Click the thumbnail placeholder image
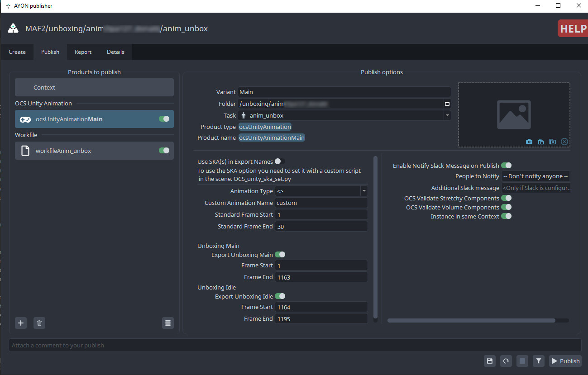This screenshot has width=588, height=375. pos(514,114)
